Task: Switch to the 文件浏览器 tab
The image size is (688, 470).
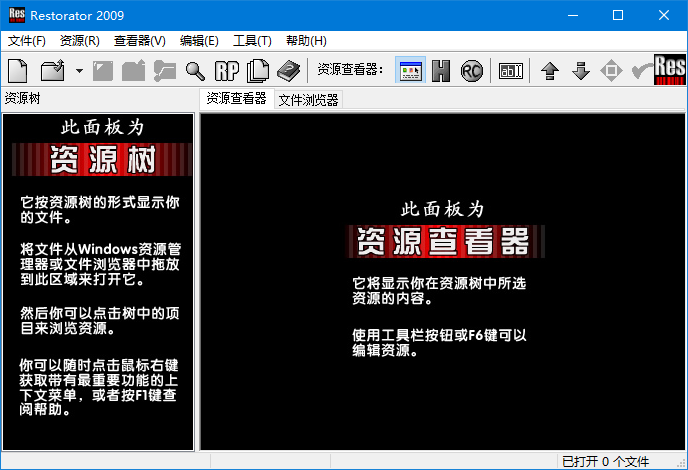Action: click(308, 100)
